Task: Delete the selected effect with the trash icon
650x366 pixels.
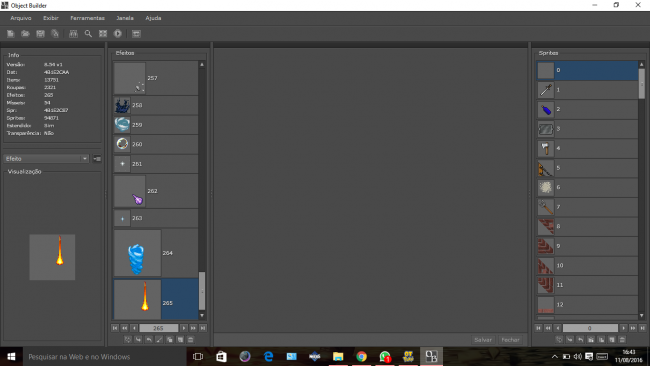Action: click(191, 339)
